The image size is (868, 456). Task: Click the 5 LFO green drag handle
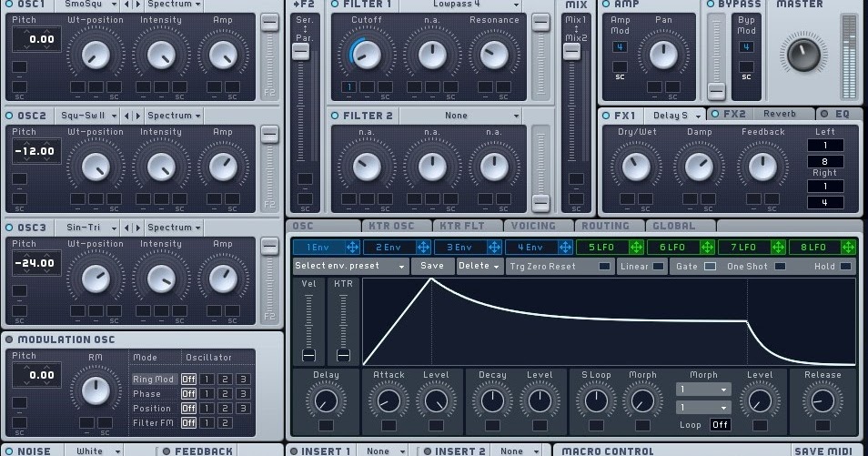pos(636,248)
